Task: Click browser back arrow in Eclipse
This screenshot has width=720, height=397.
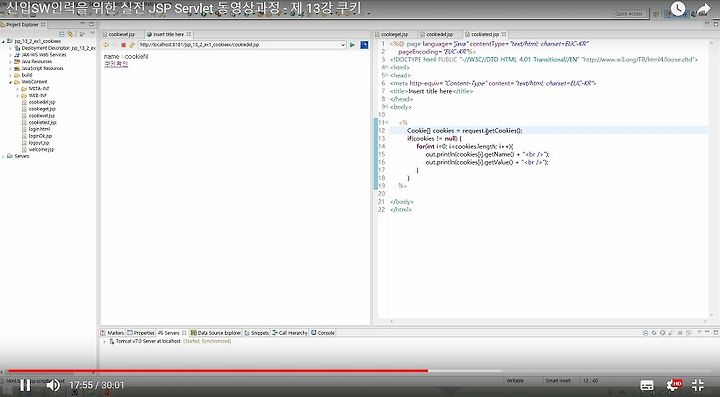Action: pos(106,45)
